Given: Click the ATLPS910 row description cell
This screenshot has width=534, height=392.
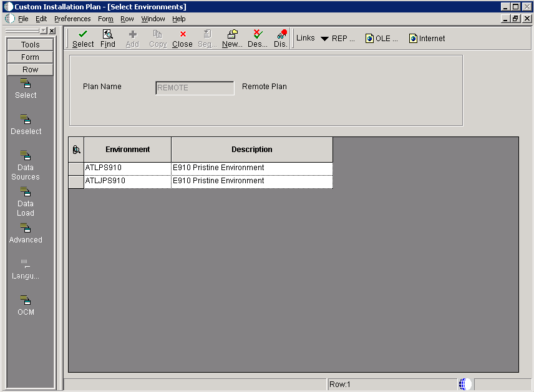Looking at the screenshot, I should click(252, 169).
